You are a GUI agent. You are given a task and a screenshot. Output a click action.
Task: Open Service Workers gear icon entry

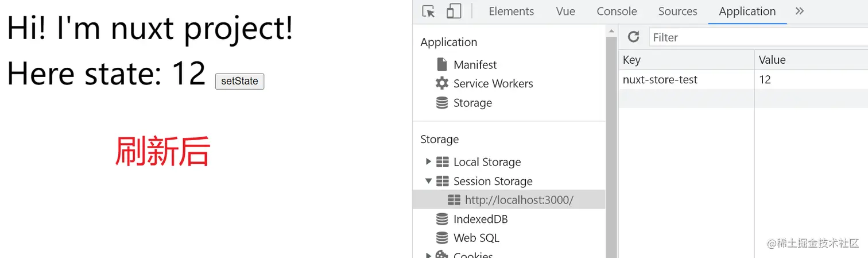click(x=442, y=83)
